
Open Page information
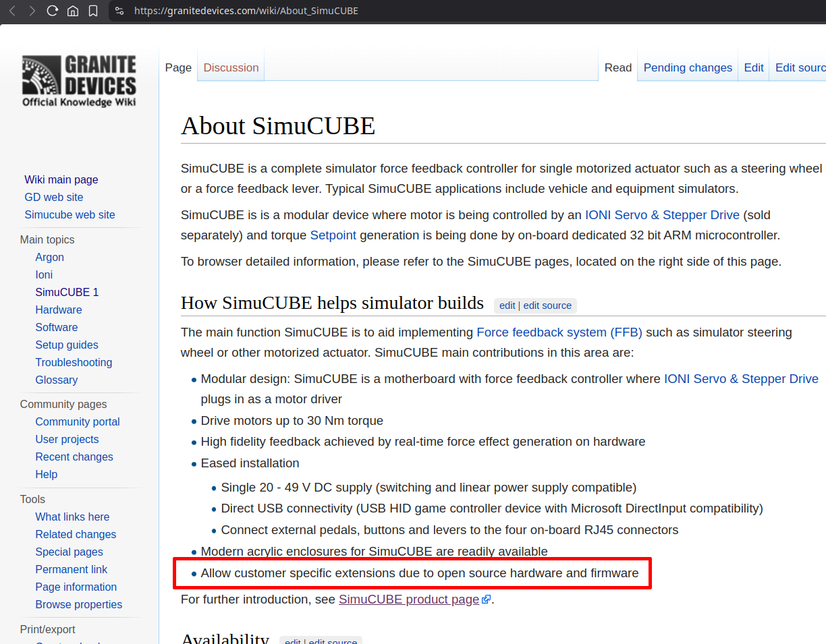click(76, 587)
